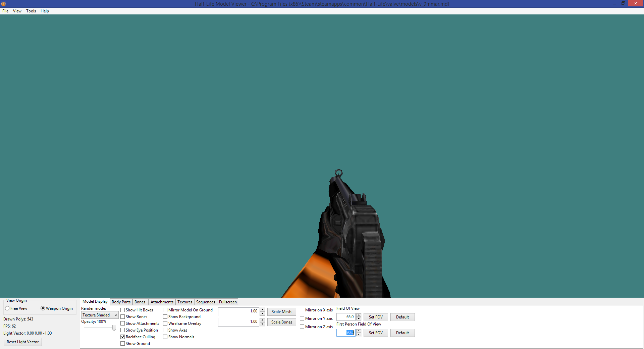This screenshot has width=644, height=349.
Task: Increase the Scale Mesh value with up arrow
Action: (x=262, y=310)
